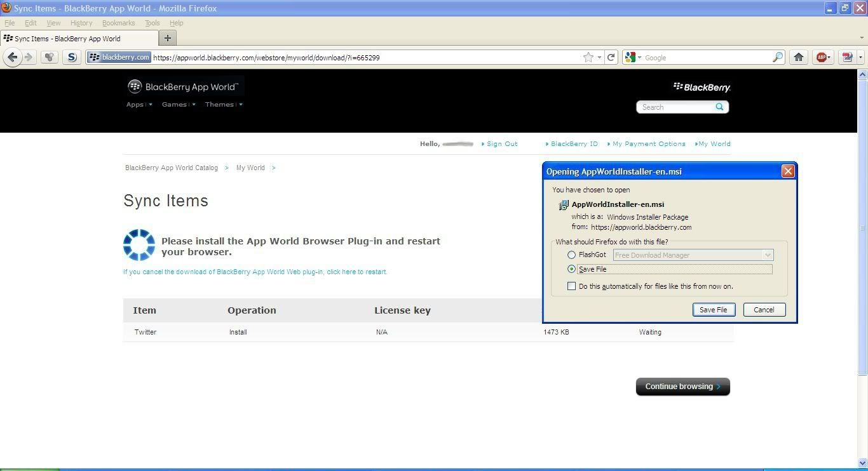
Task: Click BlackBerry App World Catalog breadcrumb
Action: tap(172, 168)
